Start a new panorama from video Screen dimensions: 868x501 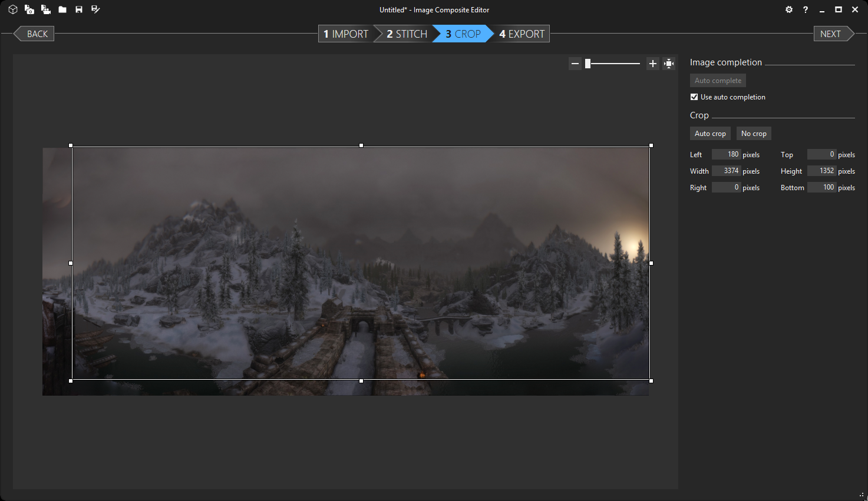coord(45,9)
